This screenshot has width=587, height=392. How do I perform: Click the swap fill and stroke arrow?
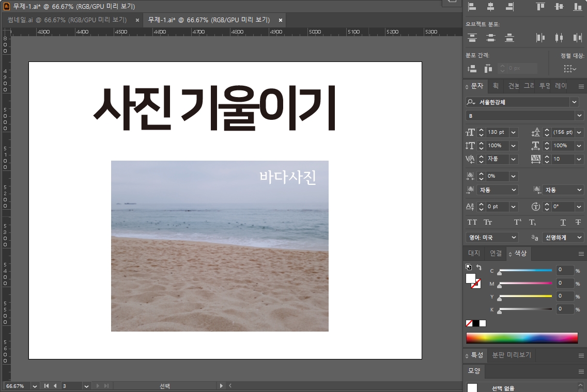(x=479, y=267)
